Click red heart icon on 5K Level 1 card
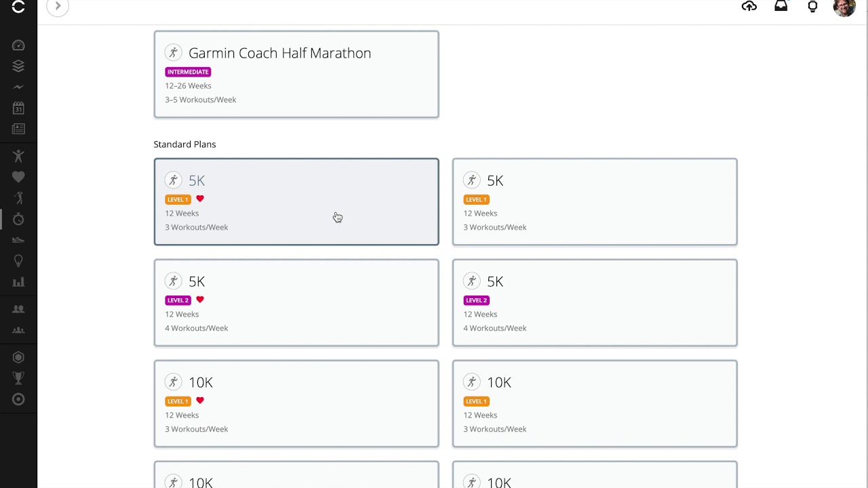The height and width of the screenshot is (488, 868). pyautogui.click(x=200, y=199)
